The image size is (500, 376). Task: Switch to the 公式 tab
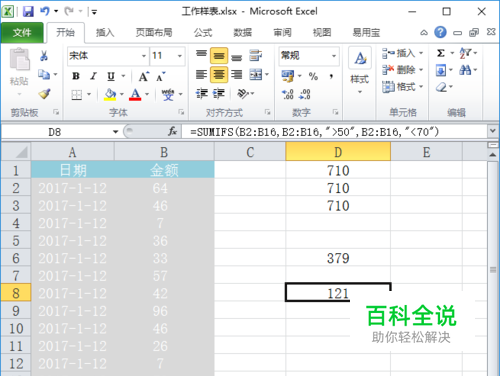[x=203, y=33]
